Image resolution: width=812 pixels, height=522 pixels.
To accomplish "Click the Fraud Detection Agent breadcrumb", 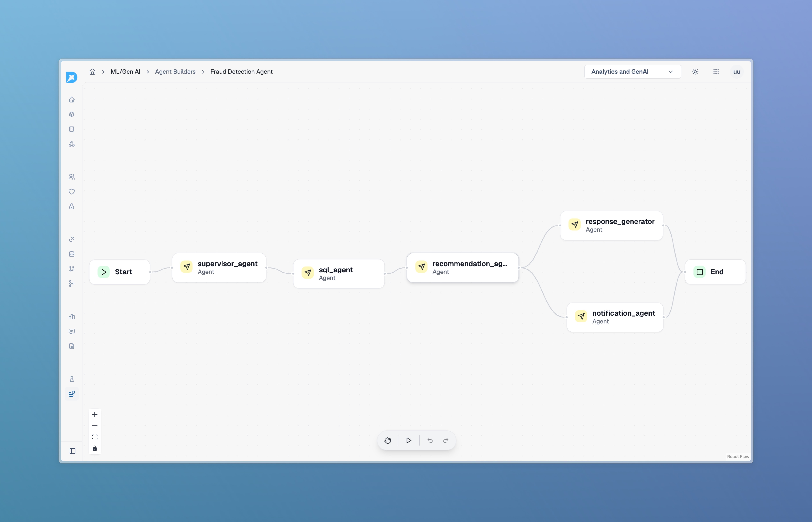I will coord(241,72).
